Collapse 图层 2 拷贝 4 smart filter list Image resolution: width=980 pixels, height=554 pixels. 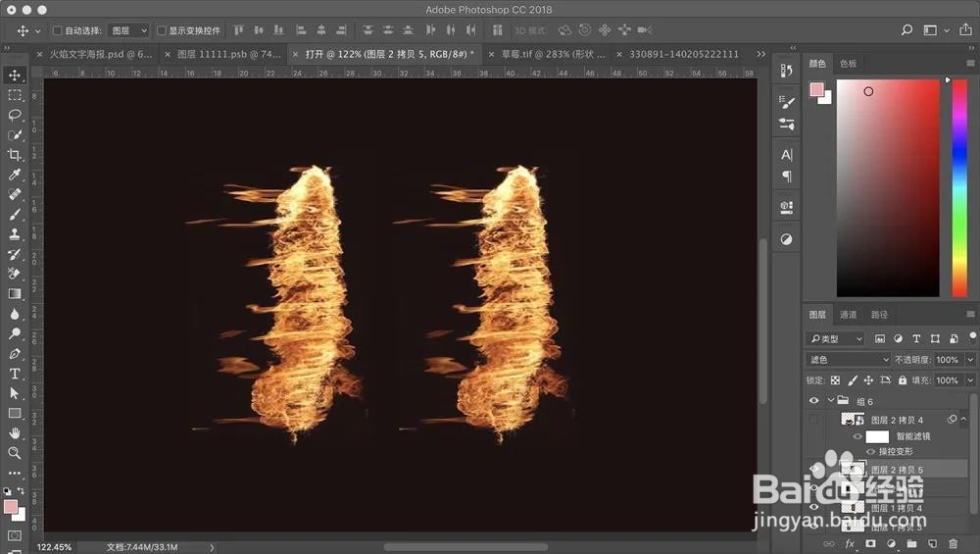click(963, 419)
